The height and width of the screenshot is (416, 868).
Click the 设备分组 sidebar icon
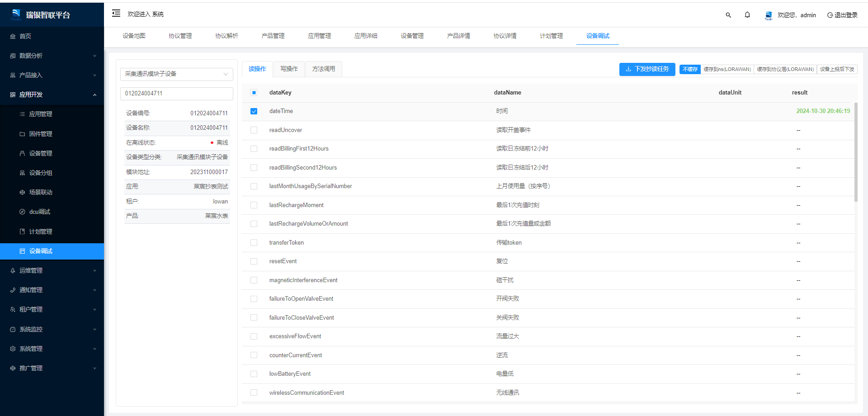coord(22,173)
